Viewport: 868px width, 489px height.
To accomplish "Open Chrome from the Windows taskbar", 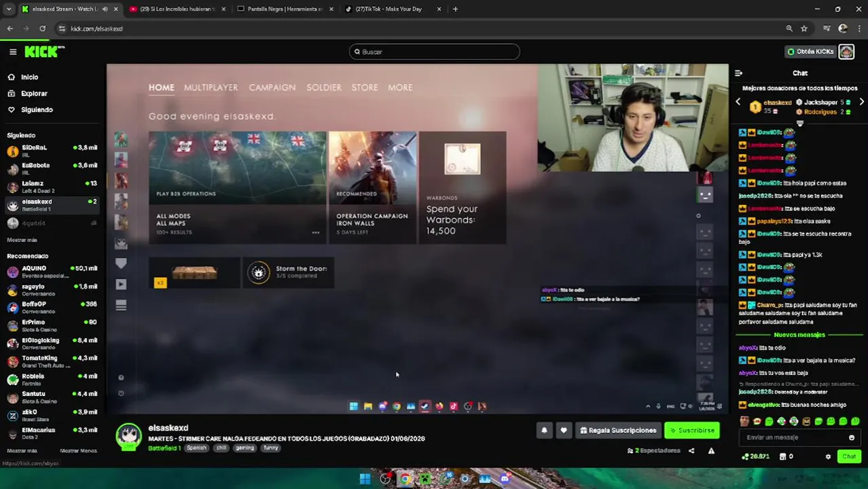I will point(405,479).
